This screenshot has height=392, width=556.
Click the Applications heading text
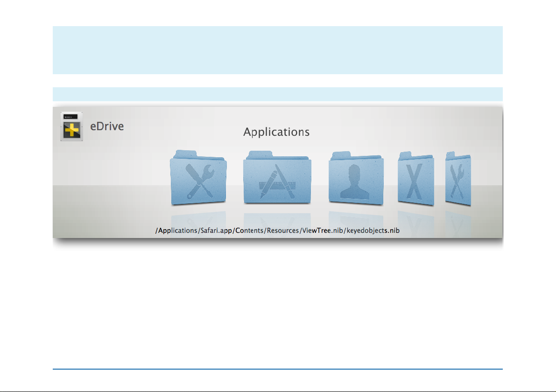pos(276,132)
